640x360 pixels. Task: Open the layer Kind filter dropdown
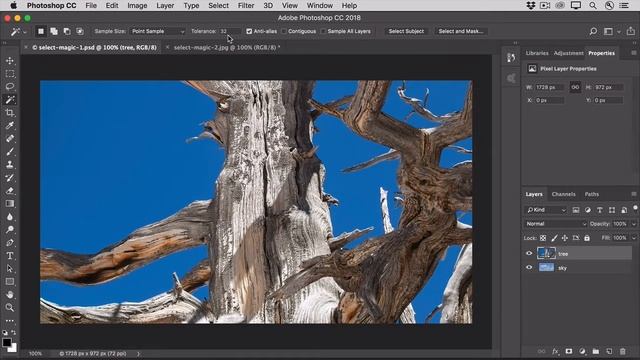point(546,210)
